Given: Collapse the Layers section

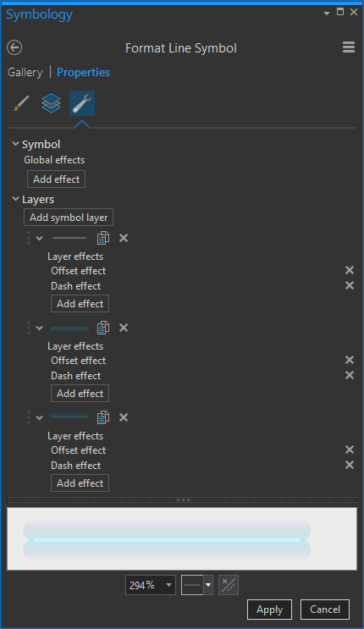Looking at the screenshot, I should (x=15, y=199).
